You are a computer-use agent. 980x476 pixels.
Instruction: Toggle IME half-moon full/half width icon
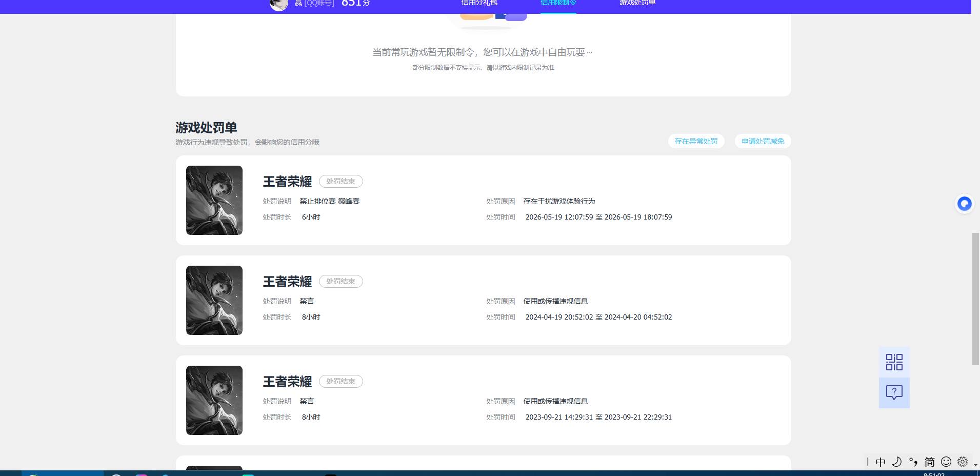897,462
